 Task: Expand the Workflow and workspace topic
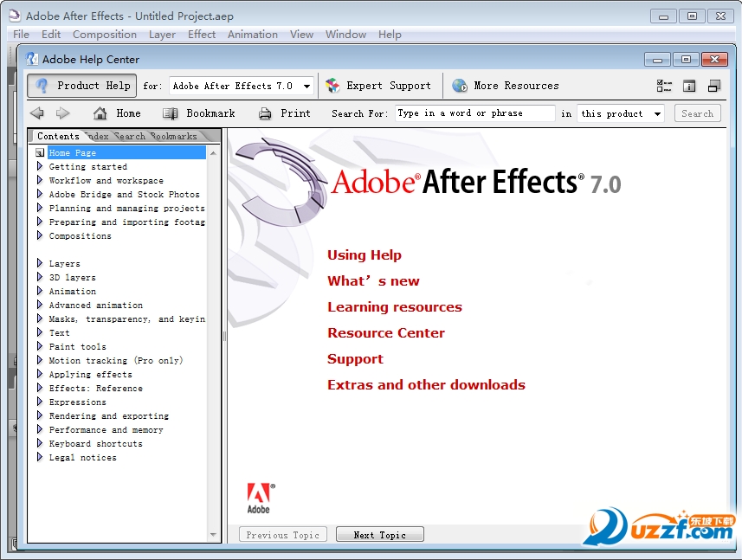pos(40,180)
